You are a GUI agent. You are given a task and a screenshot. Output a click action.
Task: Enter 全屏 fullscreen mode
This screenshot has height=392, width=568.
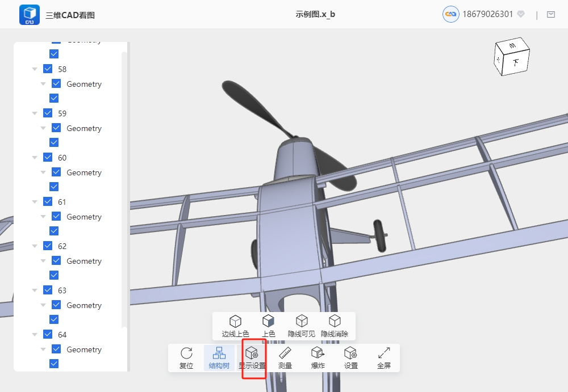pos(384,358)
